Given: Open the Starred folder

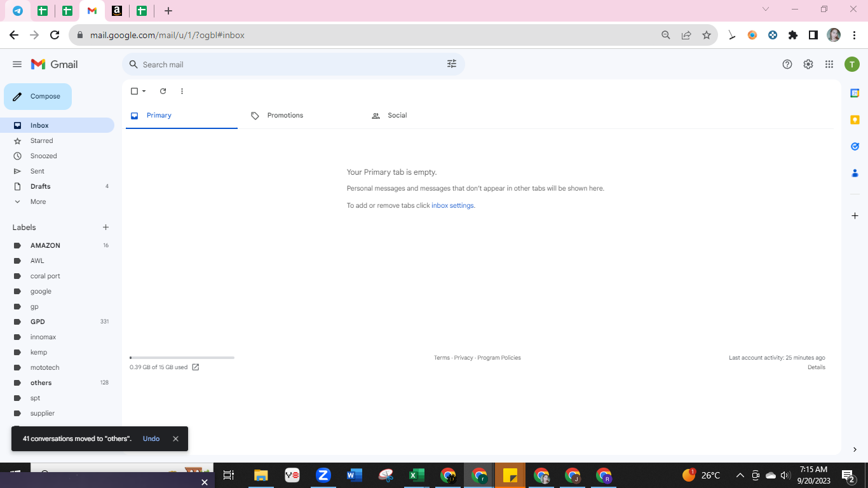Looking at the screenshot, I should pos(57,140).
